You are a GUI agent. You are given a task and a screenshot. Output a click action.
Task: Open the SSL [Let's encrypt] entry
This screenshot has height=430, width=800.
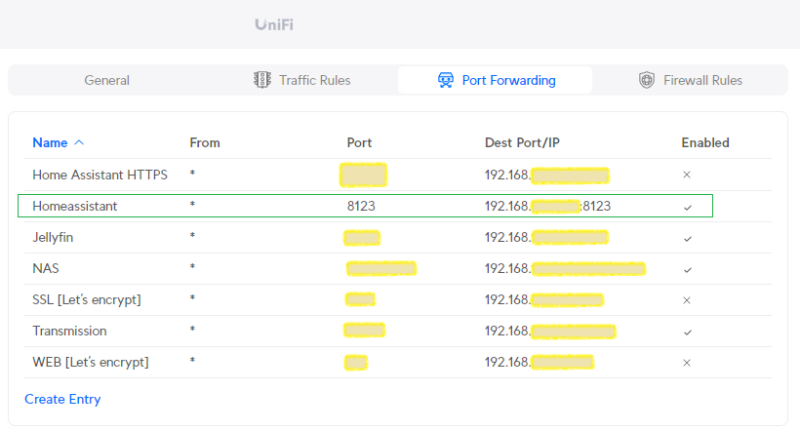[x=87, y=300]
